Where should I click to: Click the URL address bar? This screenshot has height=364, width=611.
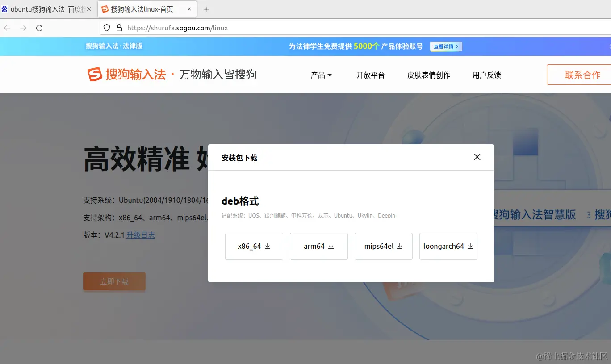(x=355, y=28)
